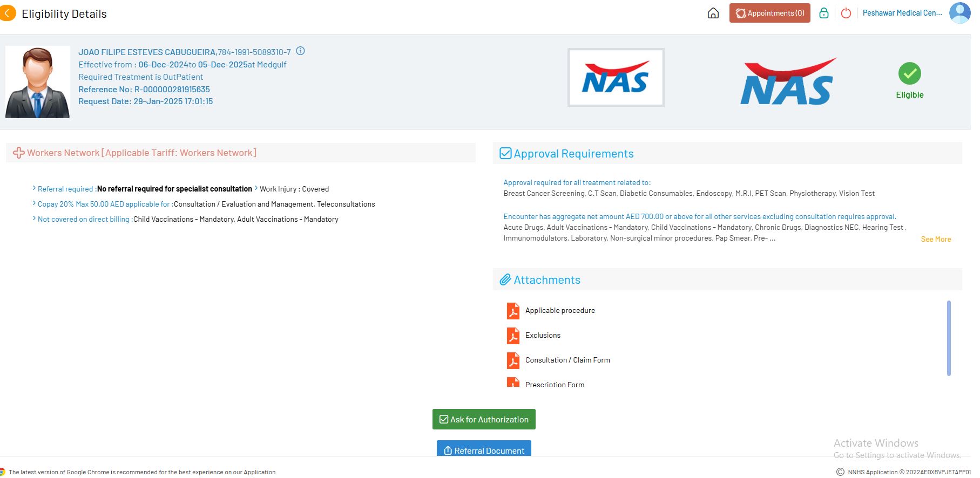Viewport: 980px width, 478px height.
Task: Click the red power logout icon
Action: pyautogui.click(x=846, y=13)
